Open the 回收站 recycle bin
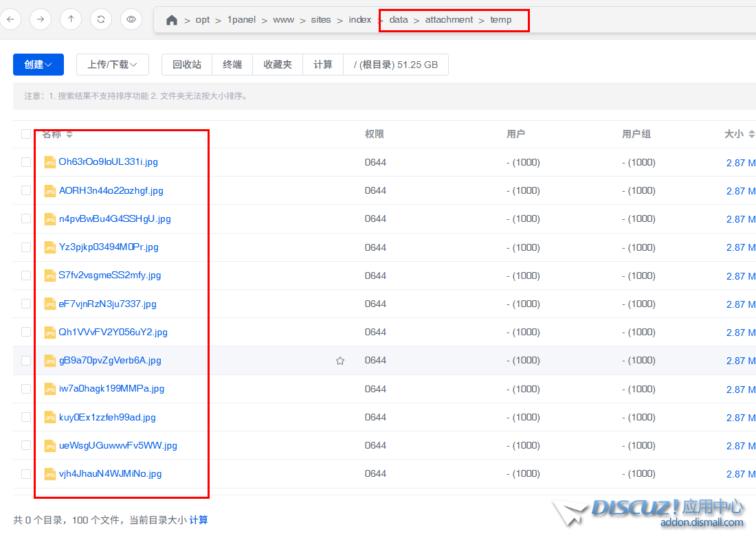756x540 pixels. pos(187,65)
